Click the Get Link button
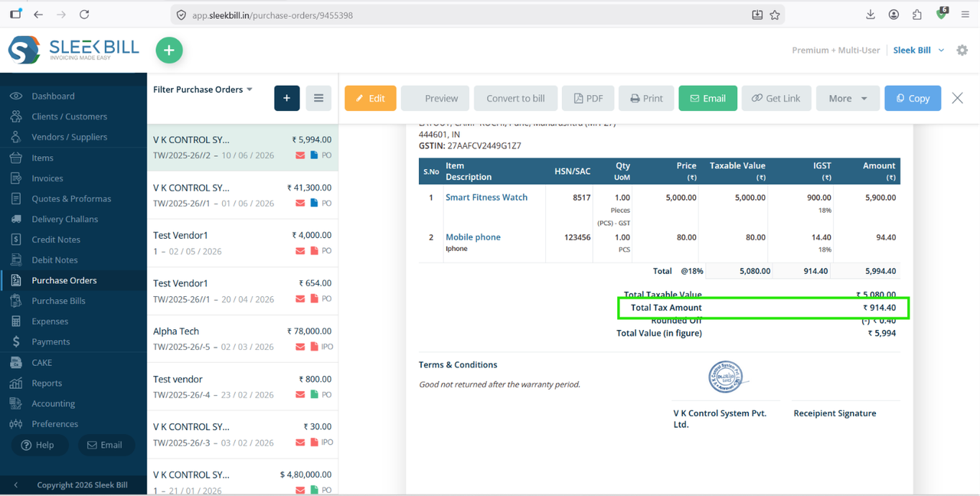Viewport: 980px width, 496px height. click(776, 98)
